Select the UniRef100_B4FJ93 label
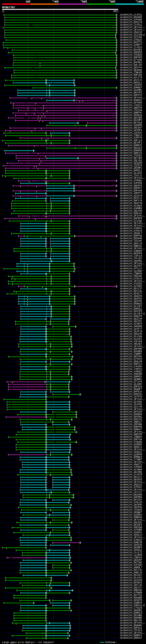Image resolution: width=146 pixels, height=644 pixels. pos(131,65)
